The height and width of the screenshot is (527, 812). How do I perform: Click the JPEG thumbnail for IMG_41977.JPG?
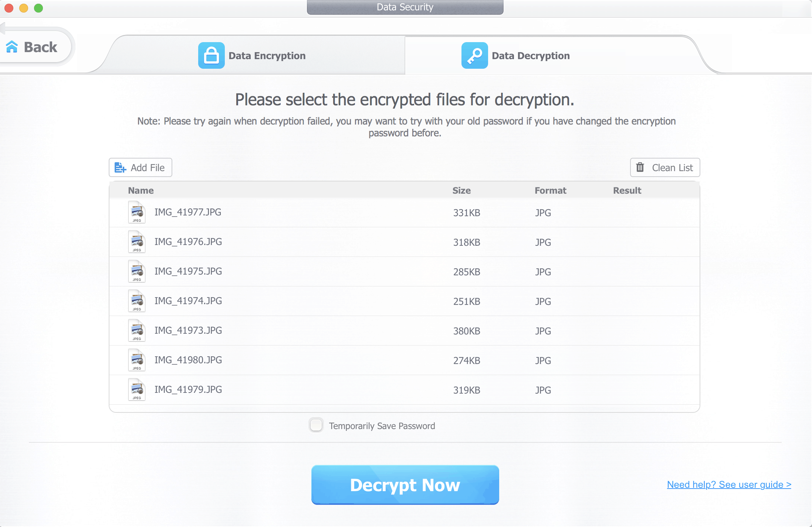(136, 212)
